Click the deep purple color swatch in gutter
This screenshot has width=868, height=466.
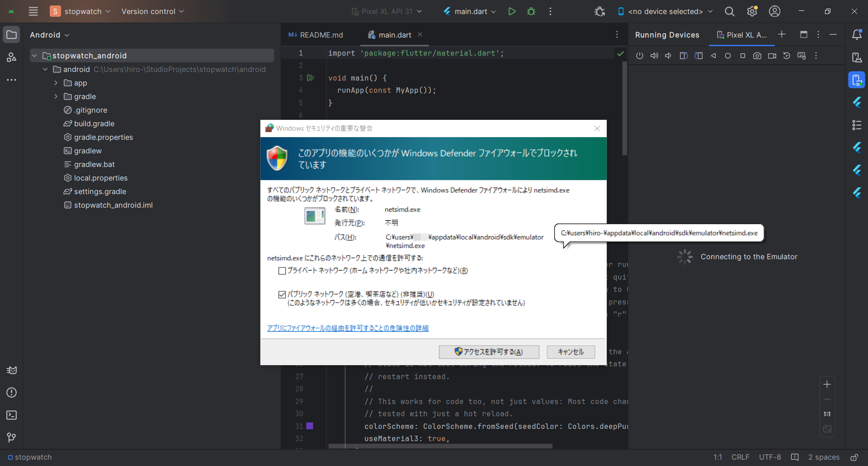pos(310,426)
